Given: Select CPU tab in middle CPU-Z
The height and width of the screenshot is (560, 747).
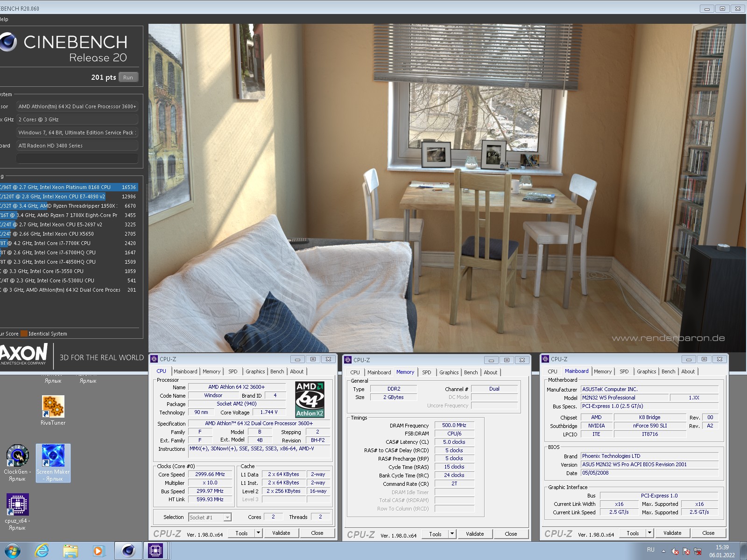Looking at the screenshot, I should (x=355, y=372).
